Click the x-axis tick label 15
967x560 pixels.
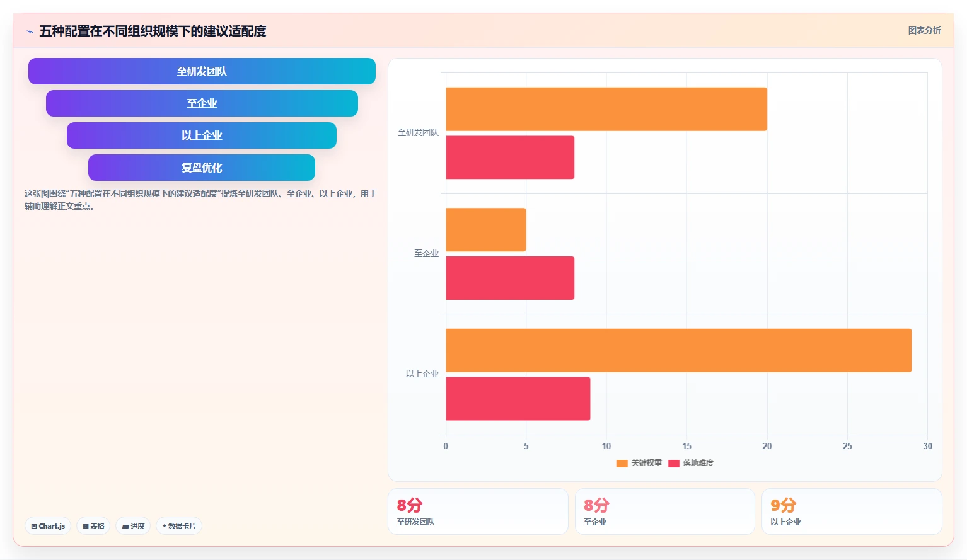click(686, 446)
